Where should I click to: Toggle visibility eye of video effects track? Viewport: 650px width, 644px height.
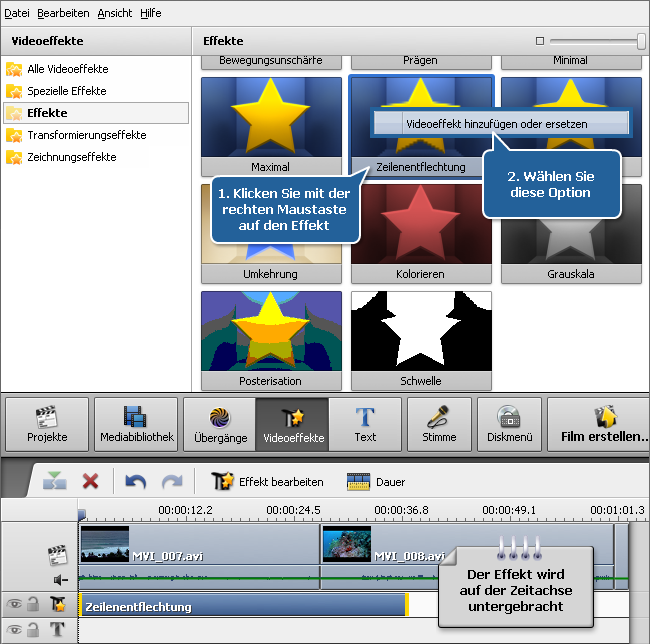14,605
